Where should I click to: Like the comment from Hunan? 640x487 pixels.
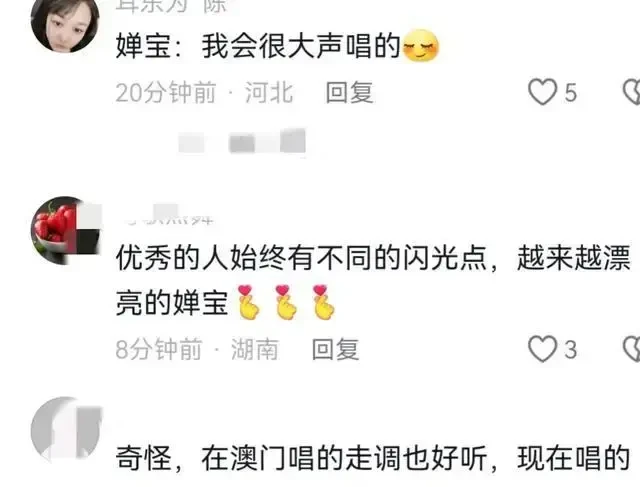click(542, 349)
